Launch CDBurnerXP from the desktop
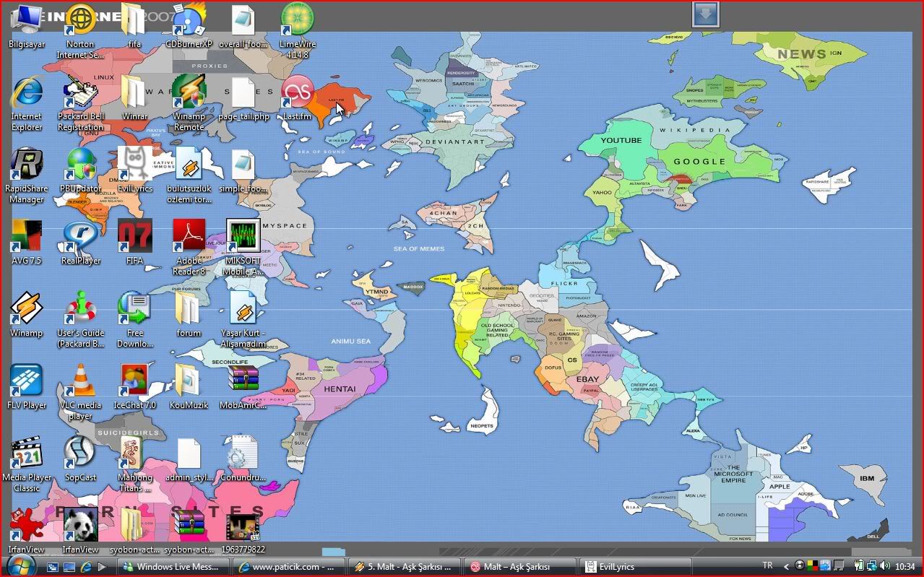Image resolution: width=924 pixels, height=577 pixels. coord(189,27)
